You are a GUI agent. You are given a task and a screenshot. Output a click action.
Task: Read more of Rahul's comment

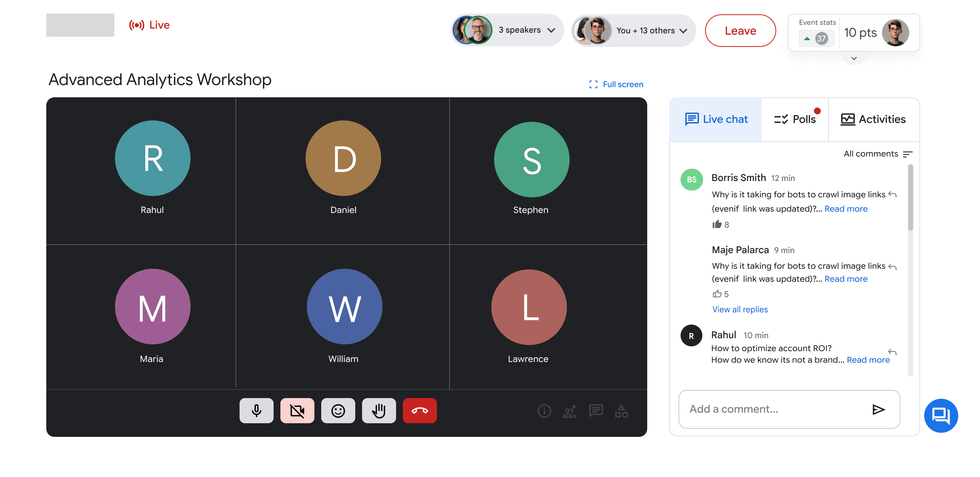[x=868, y=360]
